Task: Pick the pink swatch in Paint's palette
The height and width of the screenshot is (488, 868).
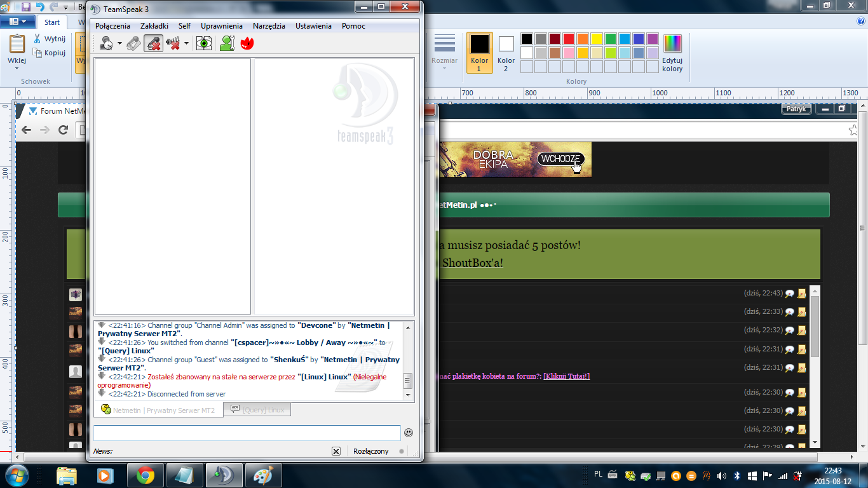Action: (569, 53)
